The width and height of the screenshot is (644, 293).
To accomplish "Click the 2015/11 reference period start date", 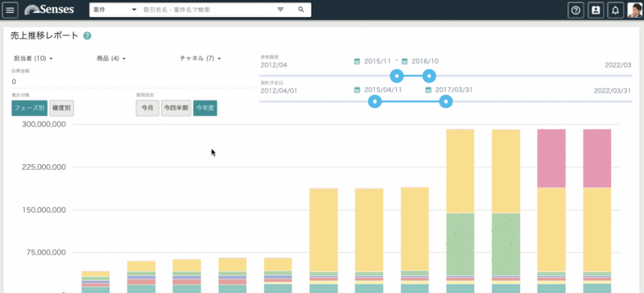I will pyautogui.click(x=377, y=61).
